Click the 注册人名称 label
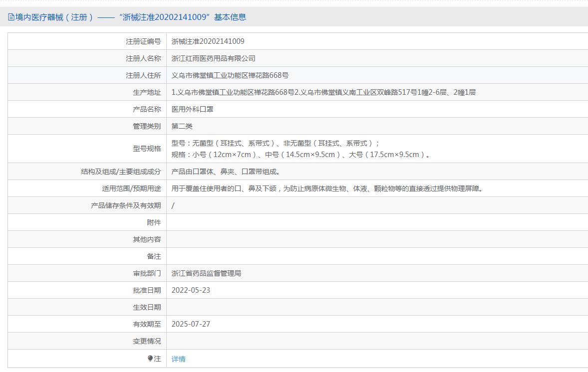Viewport: 588px width, 372px height. coord(143,58)
